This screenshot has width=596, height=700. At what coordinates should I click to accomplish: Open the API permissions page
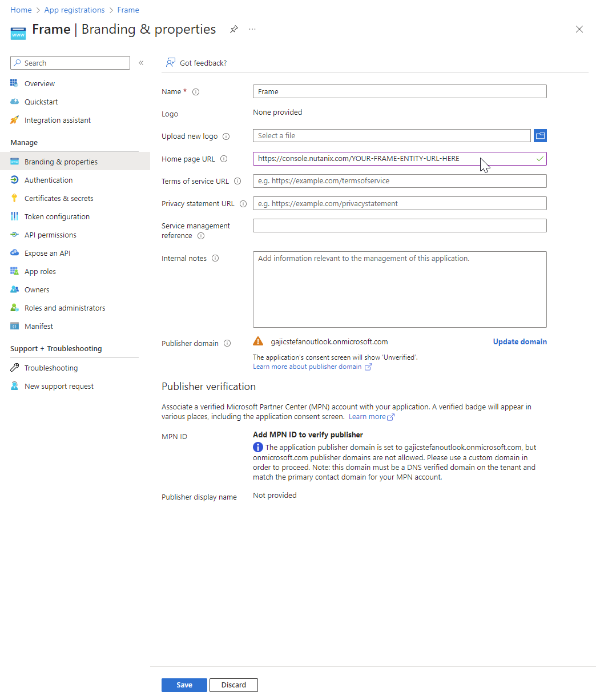pos(50,235)
